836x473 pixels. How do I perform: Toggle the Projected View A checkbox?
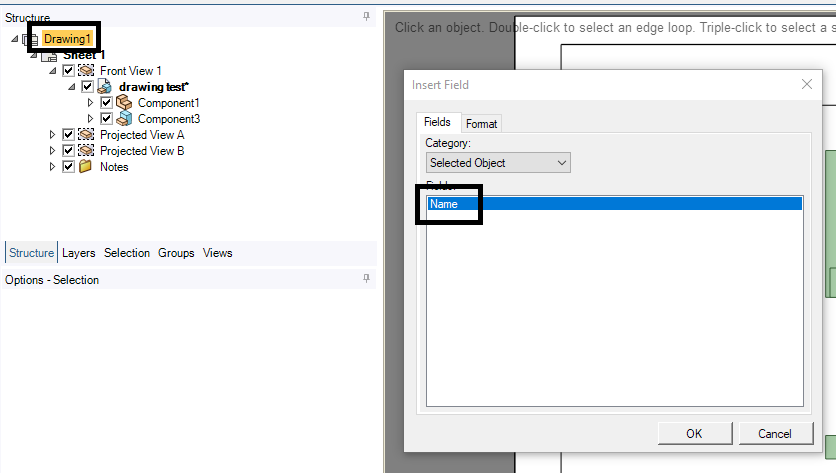(x=68, y=134)
